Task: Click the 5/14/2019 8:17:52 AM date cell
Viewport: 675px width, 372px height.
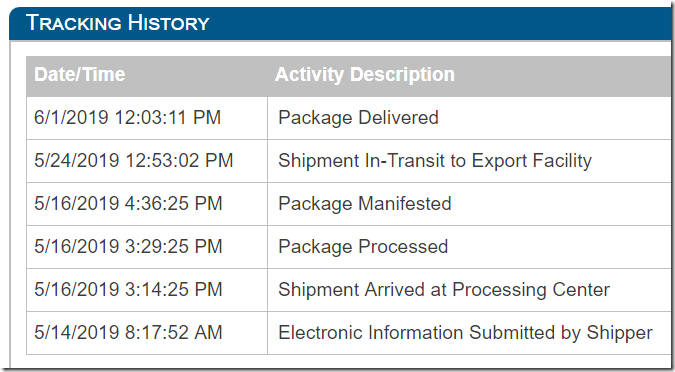Action: pos(147,333)
